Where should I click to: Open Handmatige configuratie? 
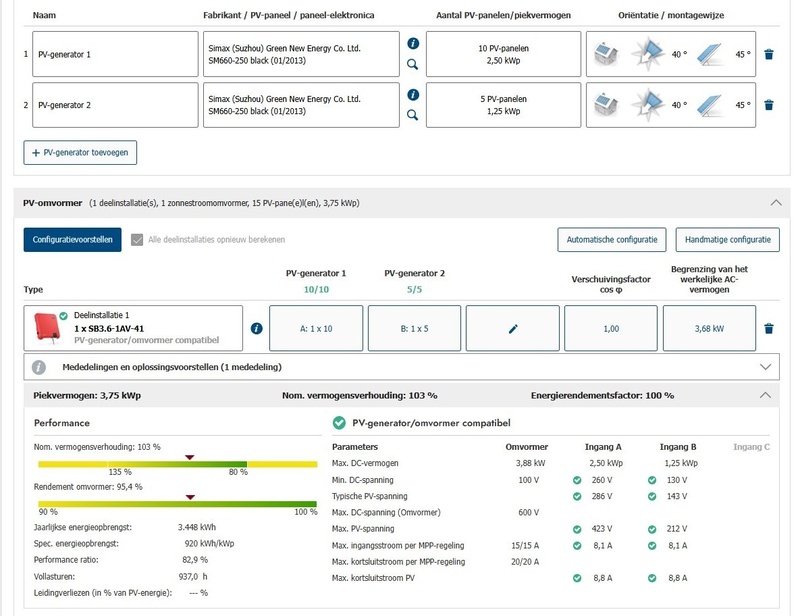coord(727,240)
